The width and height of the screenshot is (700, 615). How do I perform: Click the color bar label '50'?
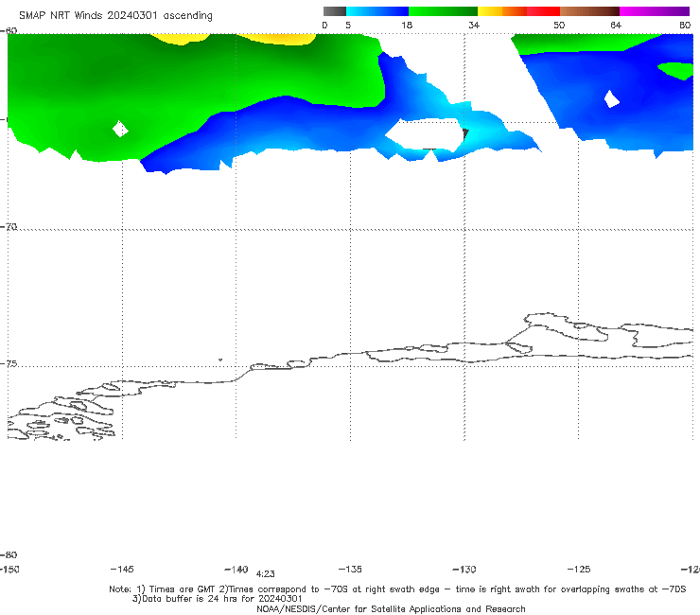click(x=559, y=25)
